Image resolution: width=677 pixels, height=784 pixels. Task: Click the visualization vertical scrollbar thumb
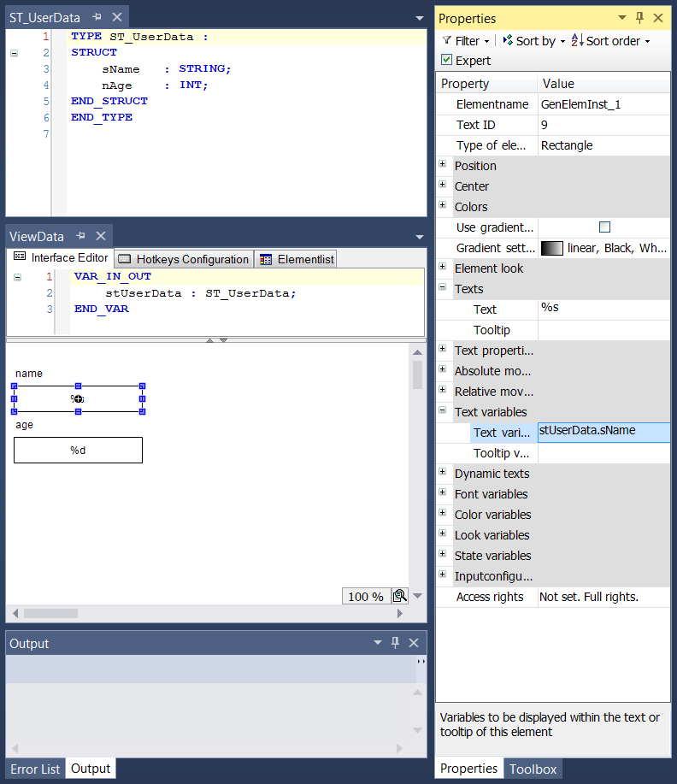417,375
